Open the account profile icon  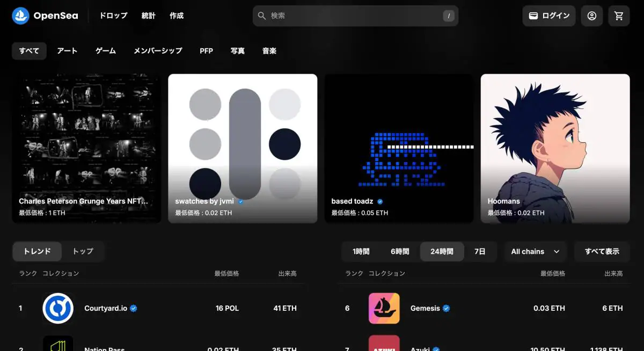point(591,16)
